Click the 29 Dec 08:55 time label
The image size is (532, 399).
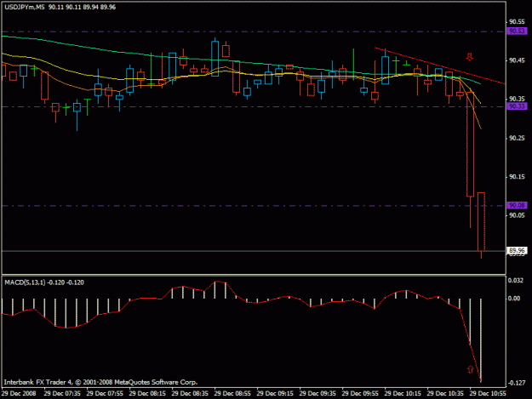[x=232, y=394]
